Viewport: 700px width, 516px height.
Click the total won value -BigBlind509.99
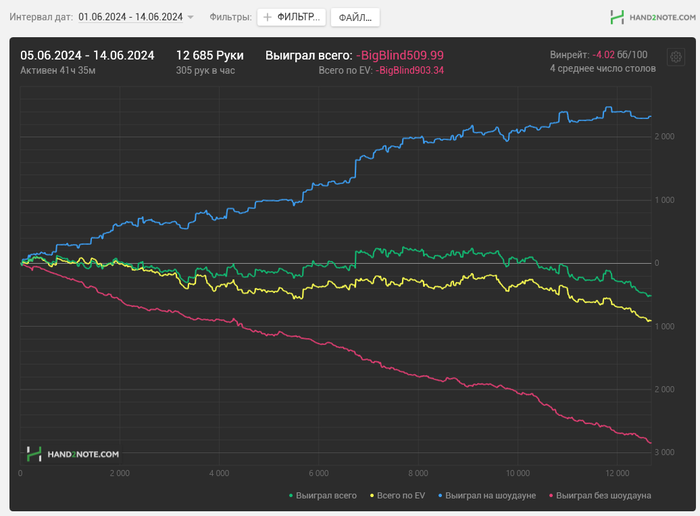[400, 55]
